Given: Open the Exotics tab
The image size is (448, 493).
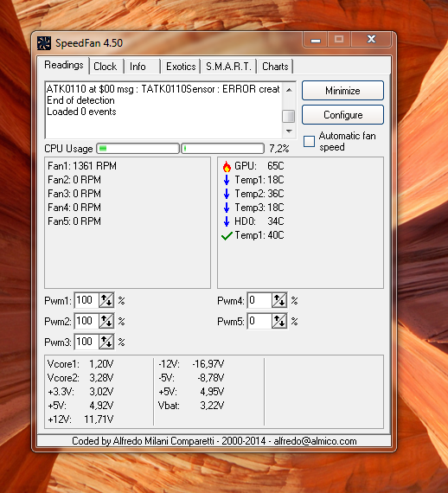Looking at the screenshot, I should [181, 67].
